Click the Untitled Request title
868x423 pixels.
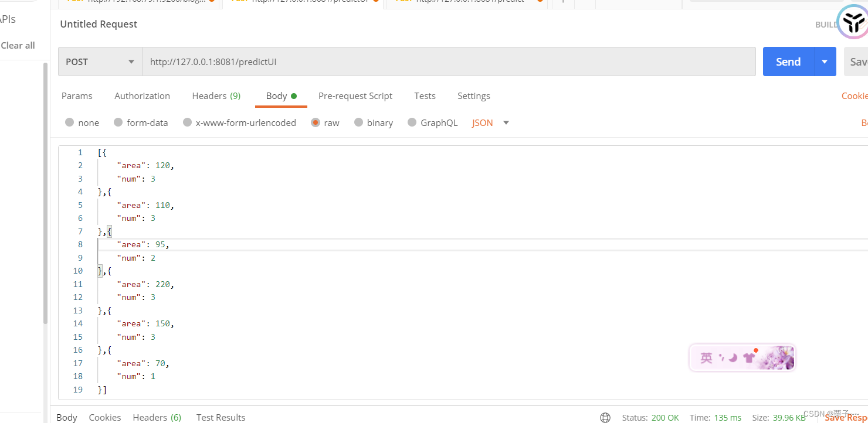point(99,24)
